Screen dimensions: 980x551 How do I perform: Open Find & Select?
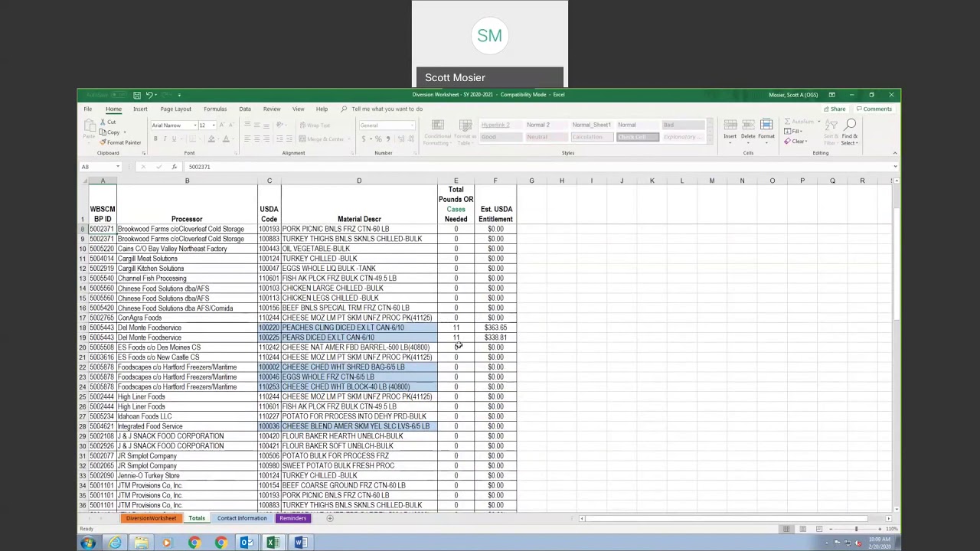tap(850, 132)
